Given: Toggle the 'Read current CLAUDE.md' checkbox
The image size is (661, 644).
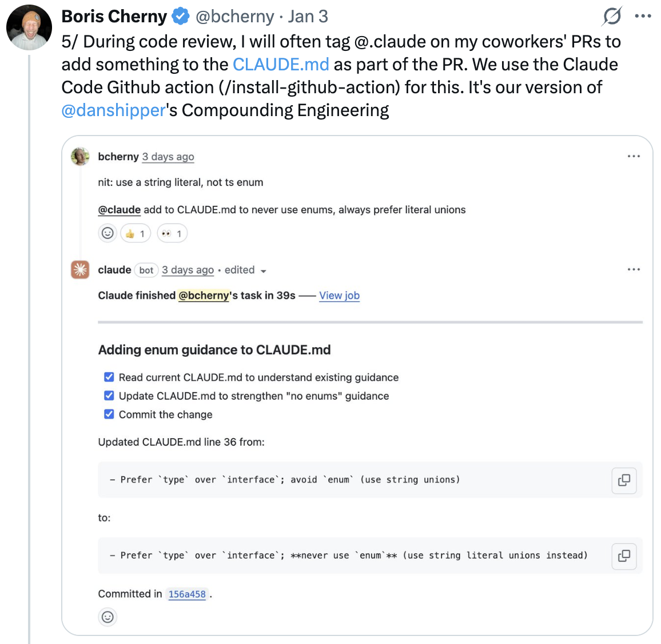Looking at the screenshot, I should [x=109, y=377].
